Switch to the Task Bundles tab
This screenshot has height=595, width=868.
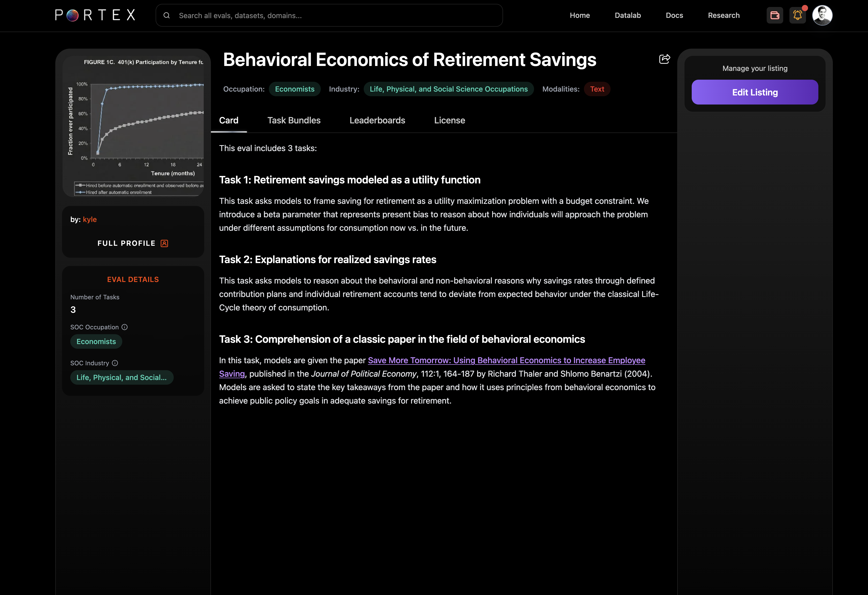pyautogui.click(x=294, y=120)
